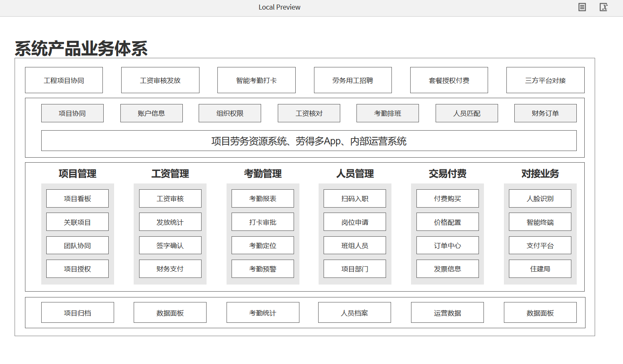Click the 人脸识别 item
Viewport: 623px width, 364px height.
[x=540, y=198]
